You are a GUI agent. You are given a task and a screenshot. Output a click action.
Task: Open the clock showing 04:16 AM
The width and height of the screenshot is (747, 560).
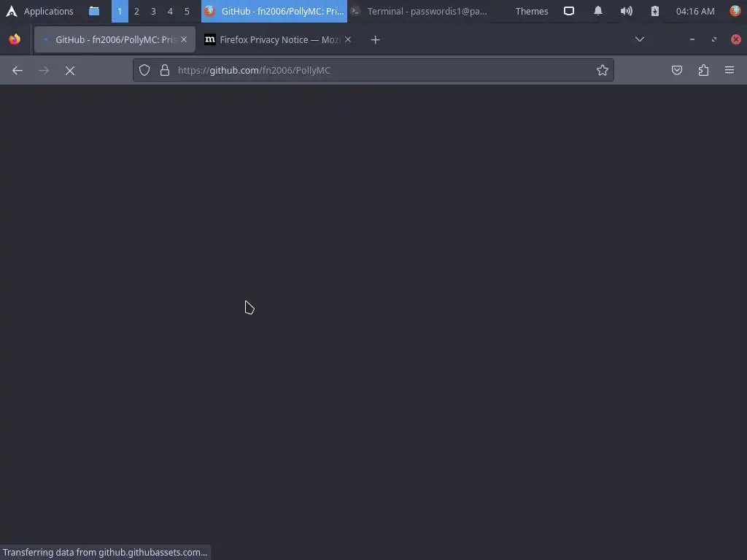(695, 11)
